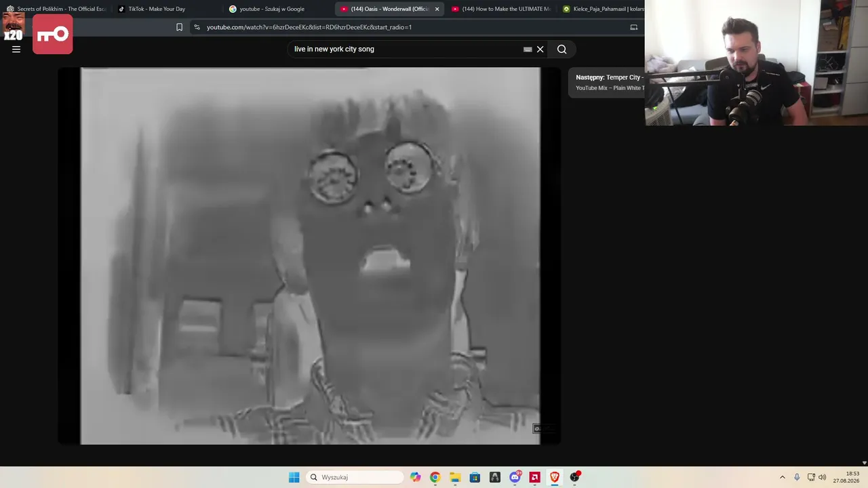Viewport: 868px width, 488px height.
Task: Open the Windows Start menu
Action: 294,477
